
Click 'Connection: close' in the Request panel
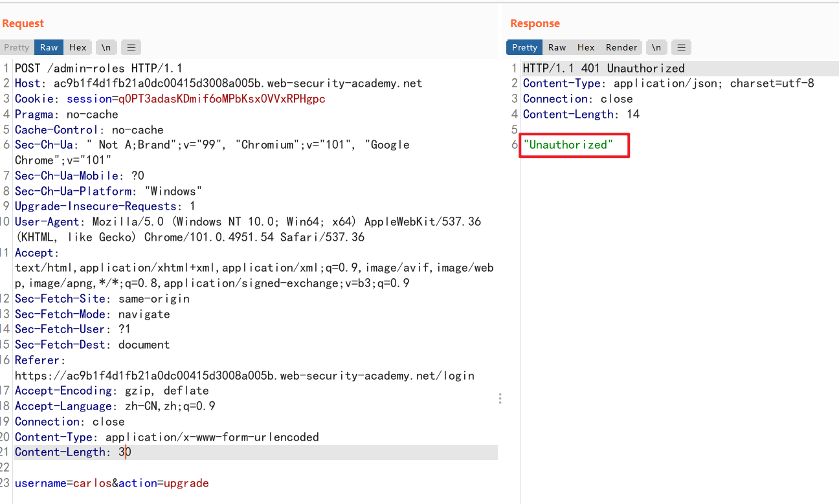click(x=70, y=421)
